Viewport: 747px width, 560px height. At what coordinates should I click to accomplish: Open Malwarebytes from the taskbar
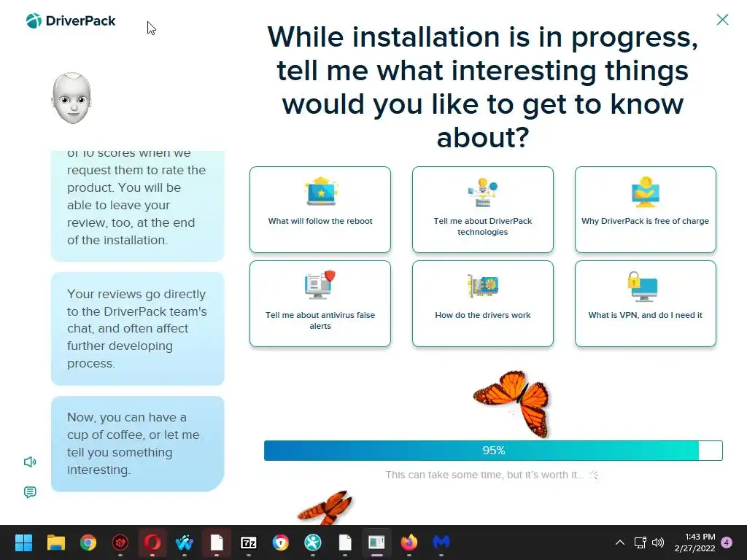[441, 542]
